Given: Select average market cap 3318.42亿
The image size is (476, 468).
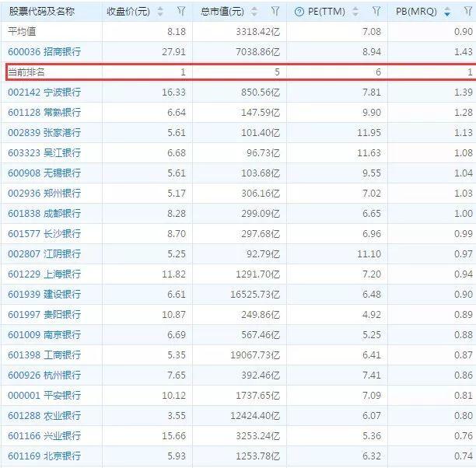Looking at the screenshot, I should tap(257, 32).
